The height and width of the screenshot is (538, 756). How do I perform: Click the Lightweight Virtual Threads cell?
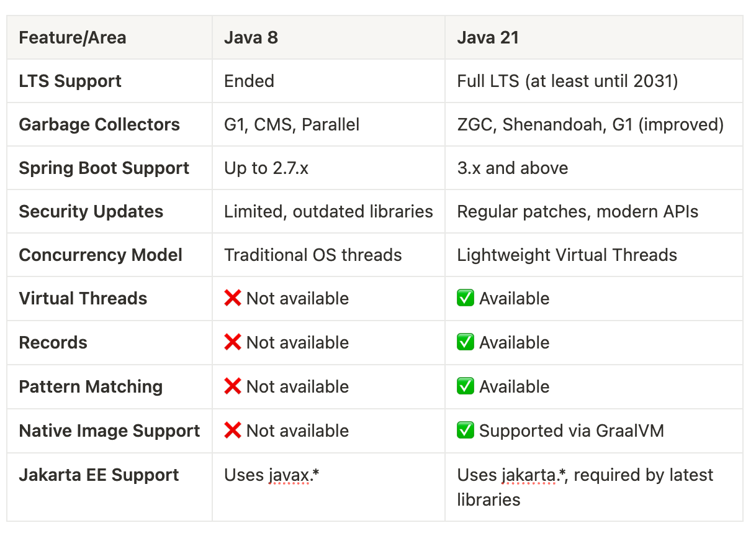pos(567,255)
